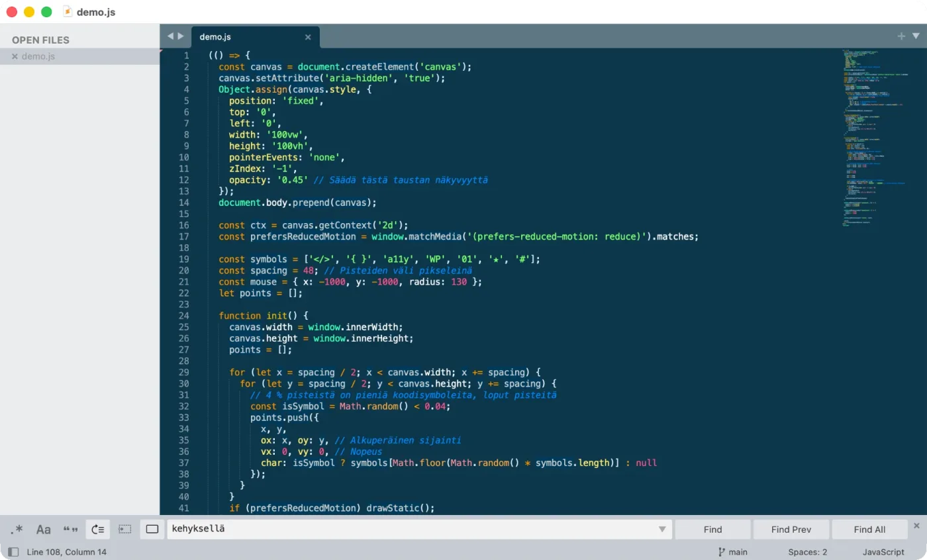Toggle whole word matching option
927x560 pixels.
(71, 529)
